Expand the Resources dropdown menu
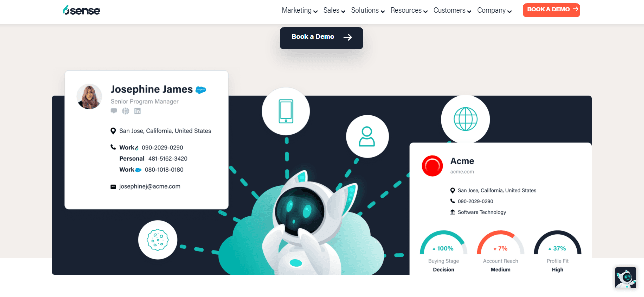The height and width of the screenshot is (297, 644). coord(409,10)
